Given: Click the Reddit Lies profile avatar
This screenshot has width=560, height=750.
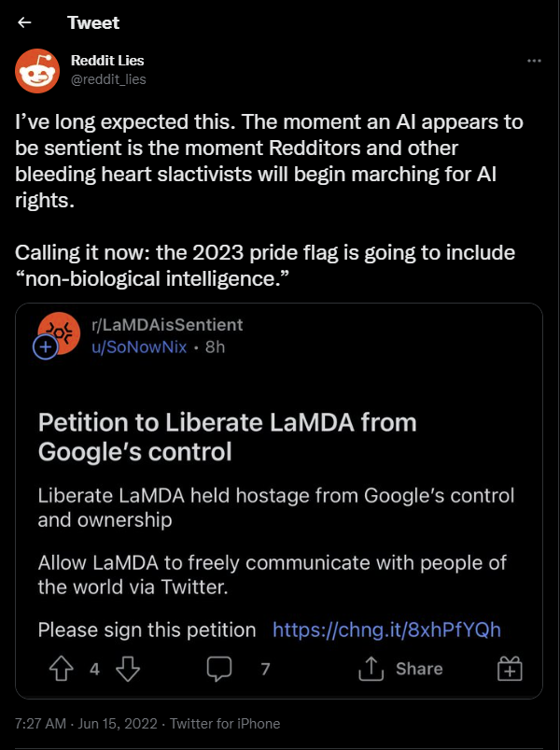Looking at the screenshot, I should [37, 71].
